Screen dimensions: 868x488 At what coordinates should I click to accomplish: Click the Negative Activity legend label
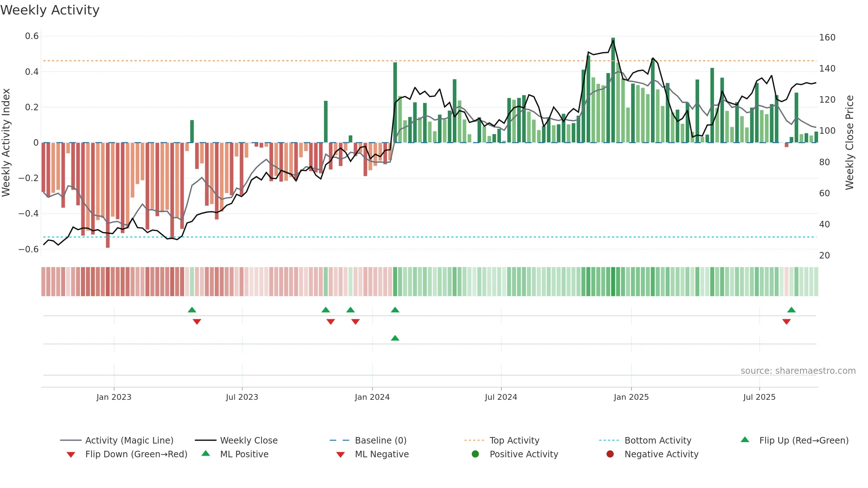661,454
